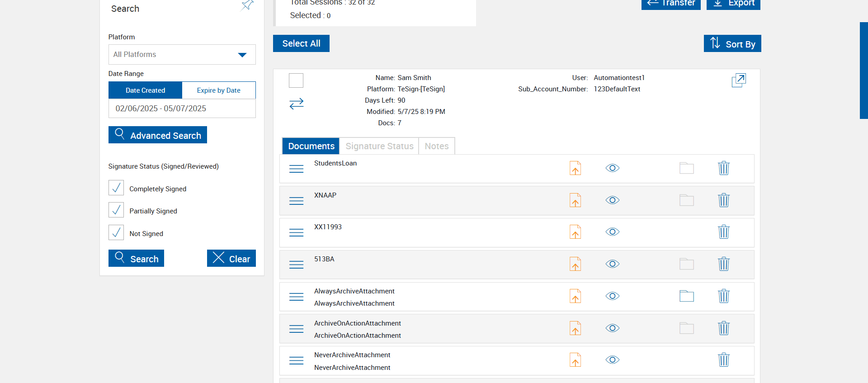Click the transfer arrows icon for Sam Smith
This screenshot has height=383, width=868.
297,104
